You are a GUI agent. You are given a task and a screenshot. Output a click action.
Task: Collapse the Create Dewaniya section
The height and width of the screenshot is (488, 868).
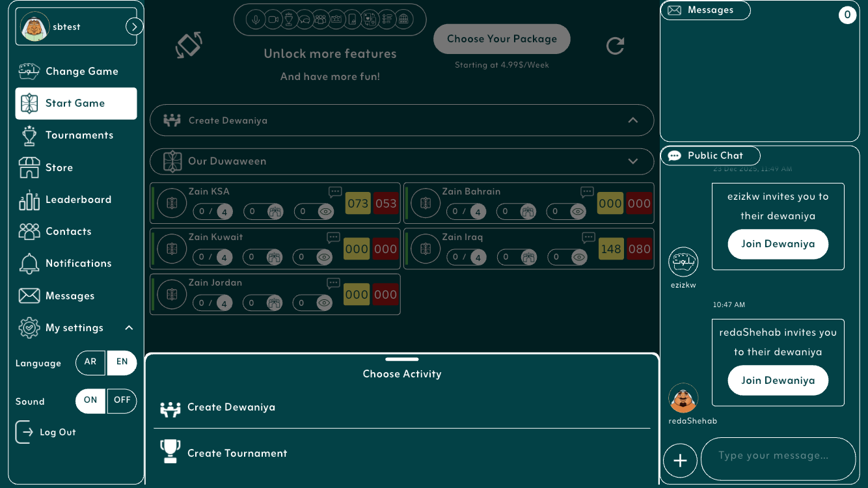(632, 120)
